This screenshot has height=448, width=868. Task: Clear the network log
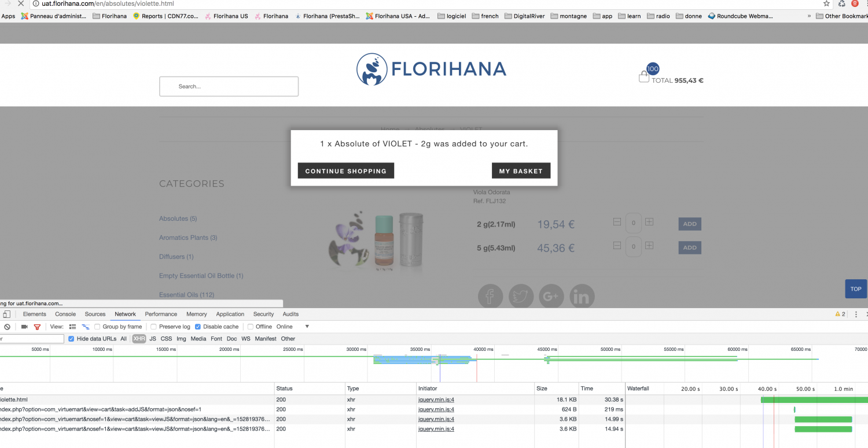click(7, 327)
